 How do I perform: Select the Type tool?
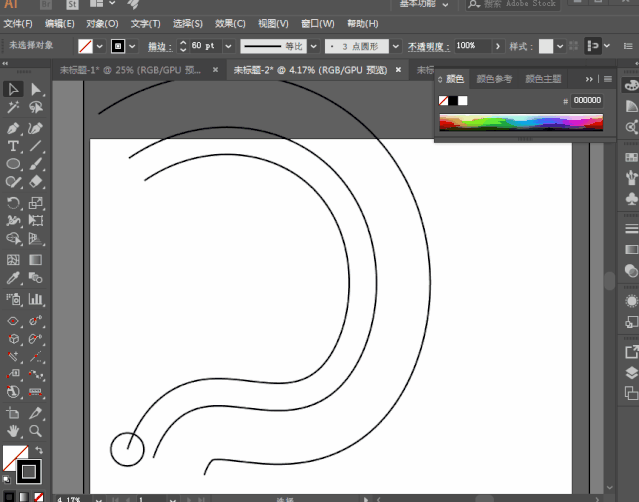tap(13, 146)
